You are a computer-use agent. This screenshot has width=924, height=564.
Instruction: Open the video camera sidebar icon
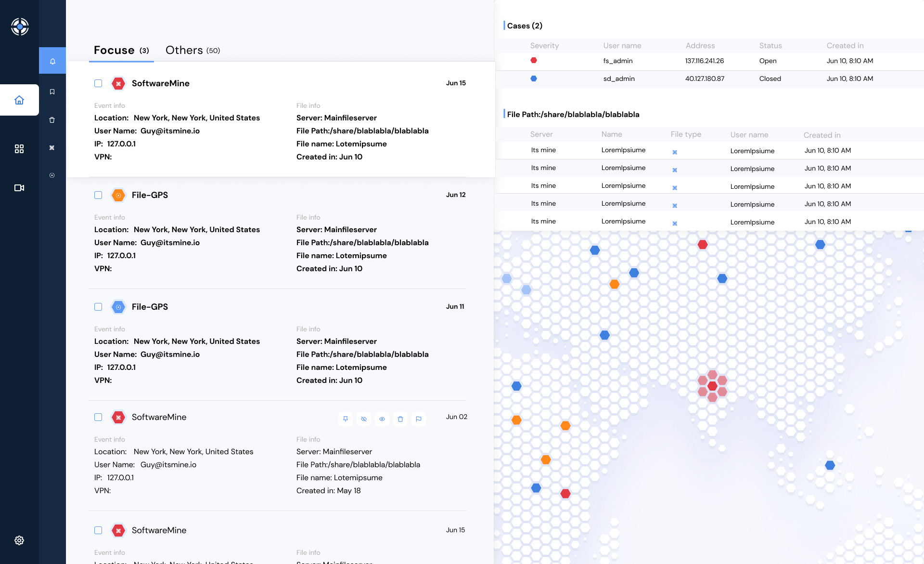tap(19, 188)
